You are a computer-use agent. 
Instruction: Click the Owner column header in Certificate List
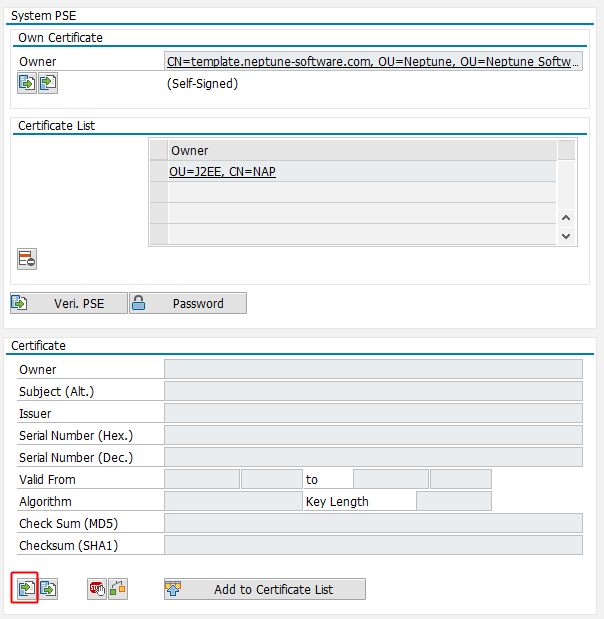(x=361, y=150)
